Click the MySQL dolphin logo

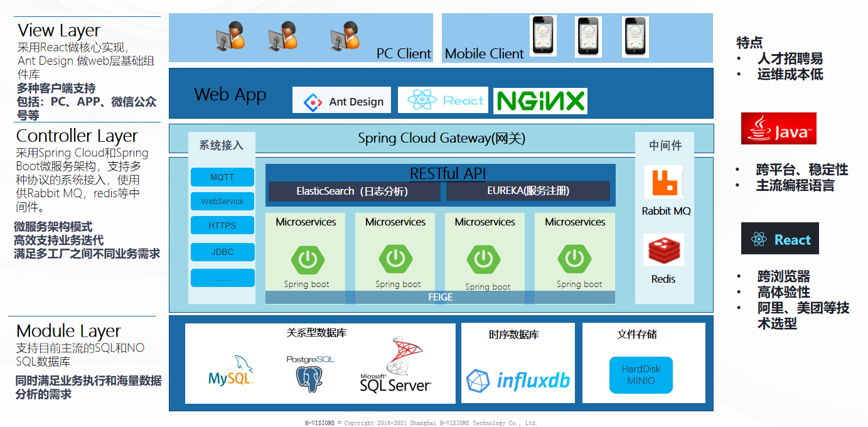[231, 370]
